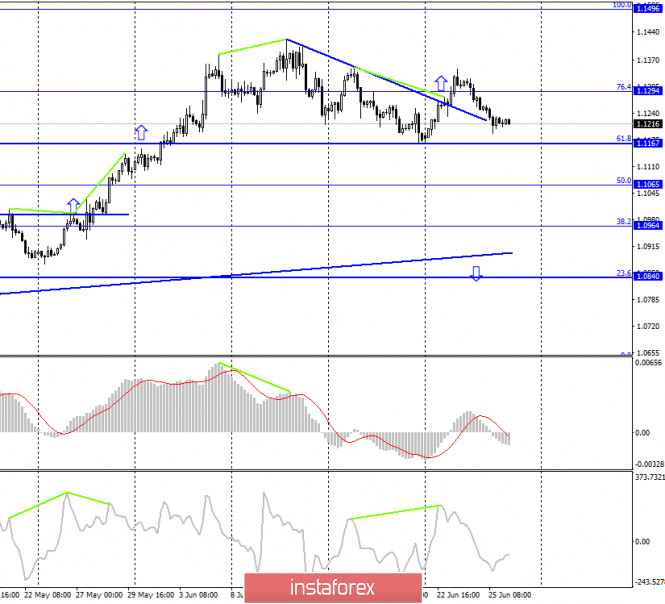Click the current price tag 1.1216

[649, 124]
